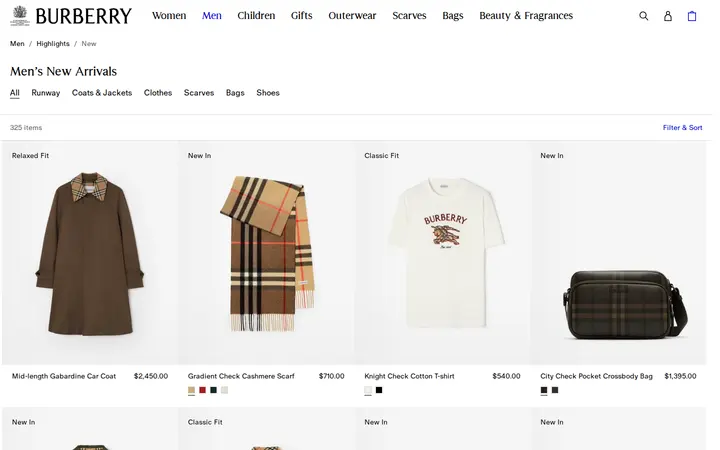Open the Knight Check T-shirt image
Screen dimensions: 720x450
pyautogui.click(x=443, y=253)
